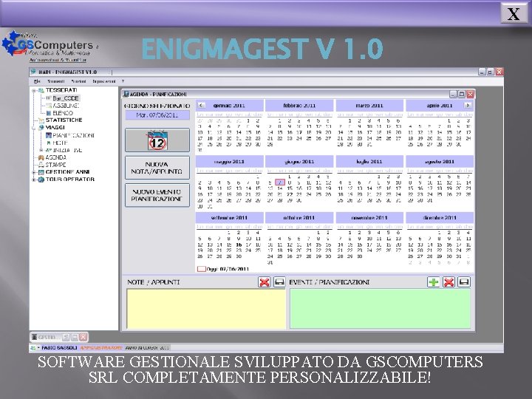This screenshot has width=532, height=399.
Task: Delete event with red X in EVENTI / PIANIFICAZIONI
Action: point(449,282)
